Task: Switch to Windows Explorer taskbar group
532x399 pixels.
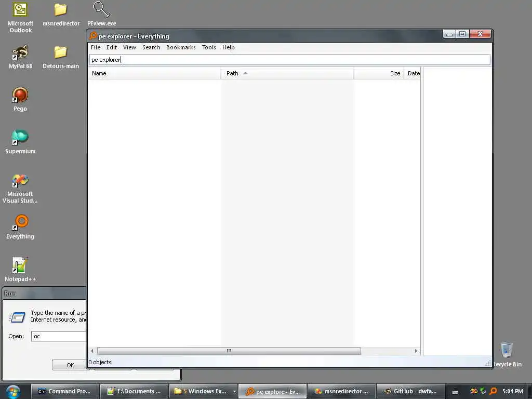Action: pos(201,392)
